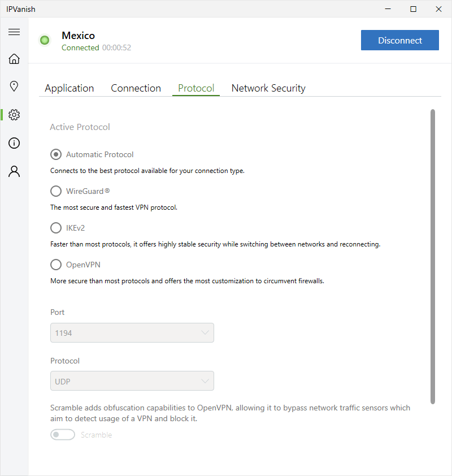This screenshot has height=476, width=452.
Task: Click the 'Connects to the best protocol' description
Action: click(x=147, y=171)
